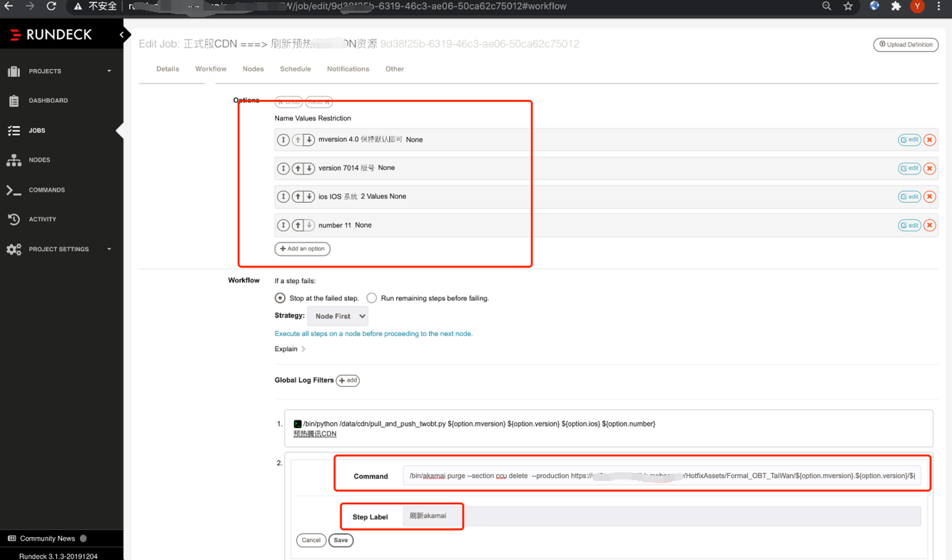This screenshot has height=560, width=952.
Task: Move the ios option down
Action: [309, 197]
